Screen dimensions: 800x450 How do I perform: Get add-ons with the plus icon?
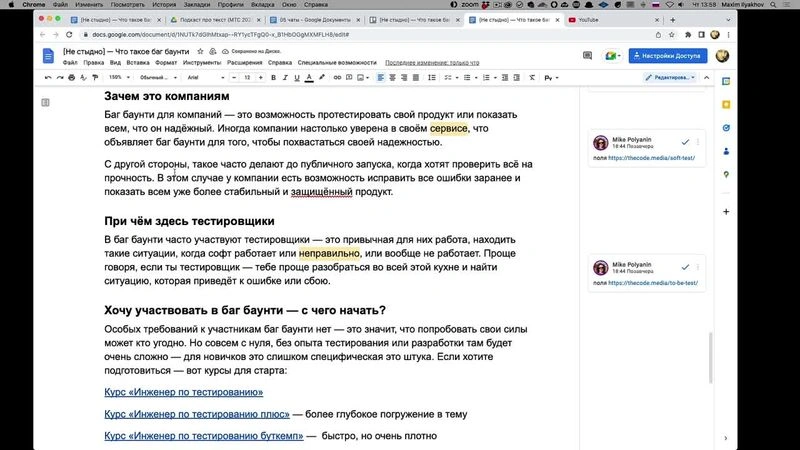[x=726, y=211]
